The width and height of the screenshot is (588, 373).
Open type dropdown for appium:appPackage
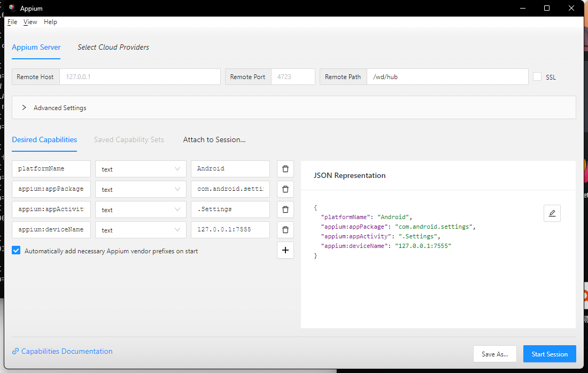pyautogui.click(x=141, y=189)
